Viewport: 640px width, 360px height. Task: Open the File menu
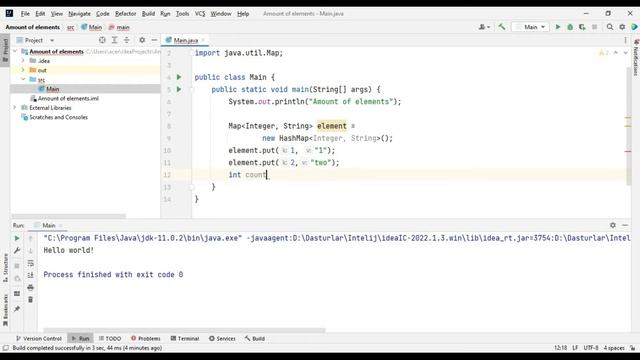25,13
